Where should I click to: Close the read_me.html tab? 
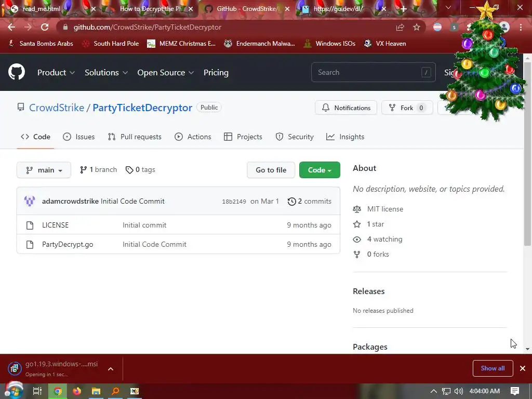point(94,9)
